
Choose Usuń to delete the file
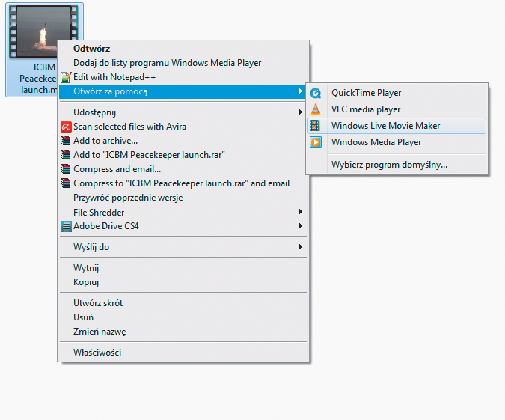coord(83,317)
